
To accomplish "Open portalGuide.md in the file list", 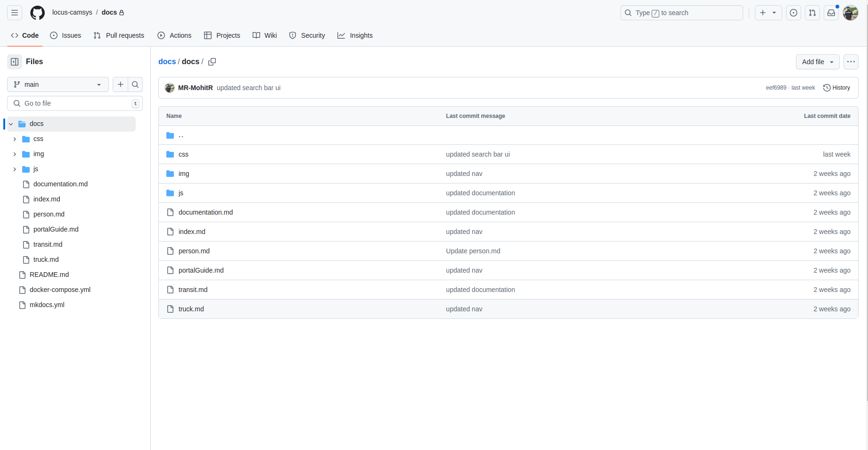I will pyautogui.click(x=201, y=270).
